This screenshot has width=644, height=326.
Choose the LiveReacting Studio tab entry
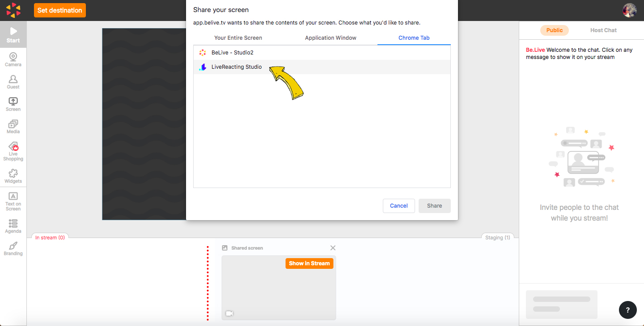(322, 67)
